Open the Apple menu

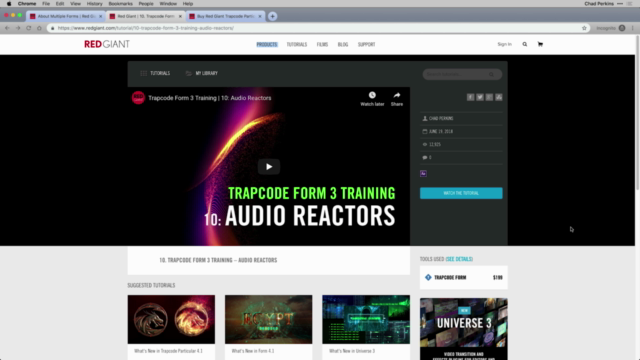click(x=9, y=4)
